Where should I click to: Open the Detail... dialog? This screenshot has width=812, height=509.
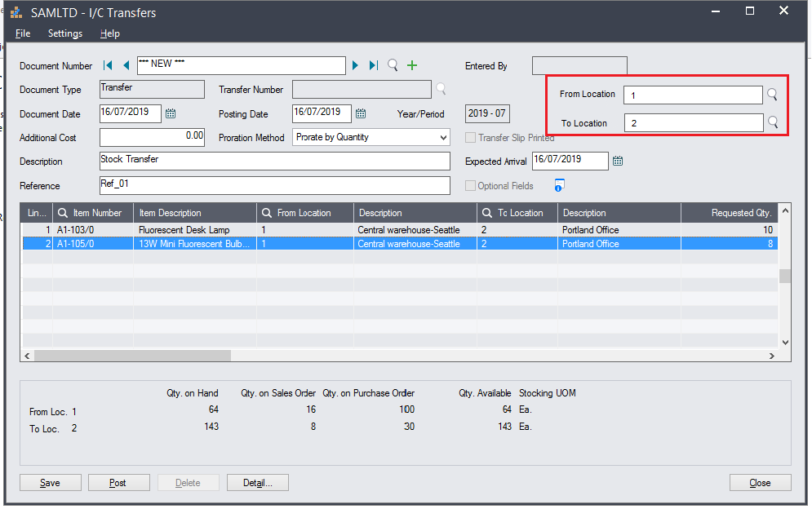coord(257,483)
